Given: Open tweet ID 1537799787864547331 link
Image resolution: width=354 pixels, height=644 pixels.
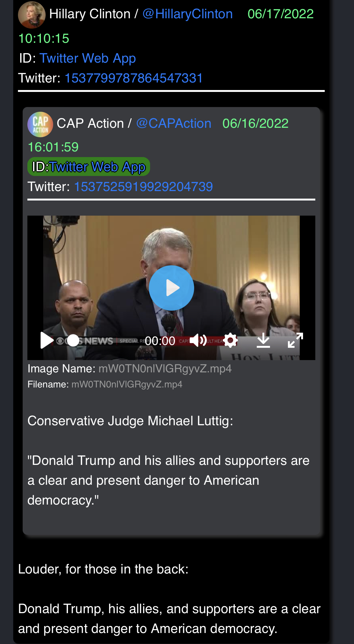Looking at the screenshot, I should click(x=134, y=78).
